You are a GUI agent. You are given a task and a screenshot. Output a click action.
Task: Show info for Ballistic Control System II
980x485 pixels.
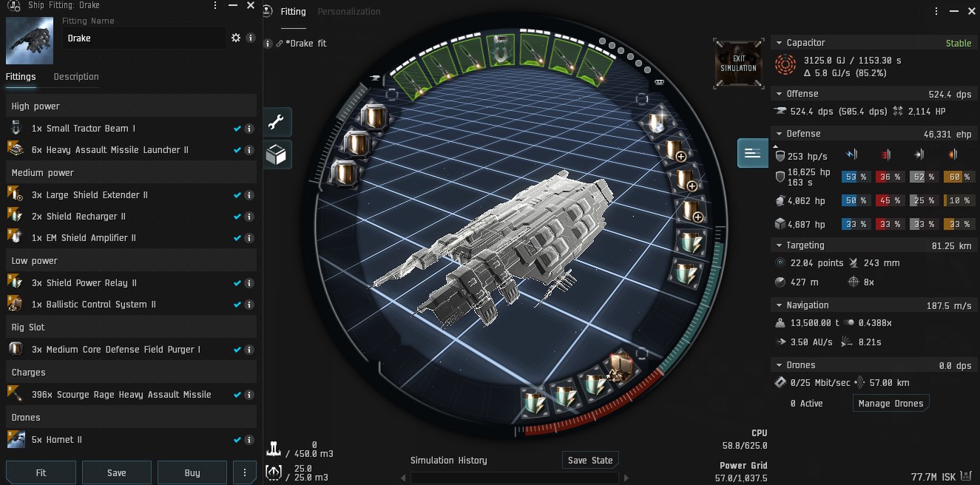(x=249, y=305)
